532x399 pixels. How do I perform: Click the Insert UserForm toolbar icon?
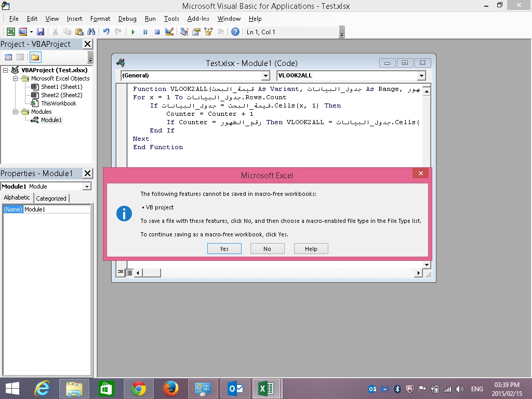(23, 32)
